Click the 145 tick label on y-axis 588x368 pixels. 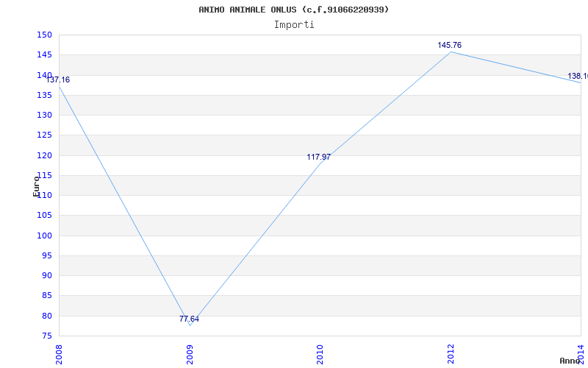pos(44,55)
